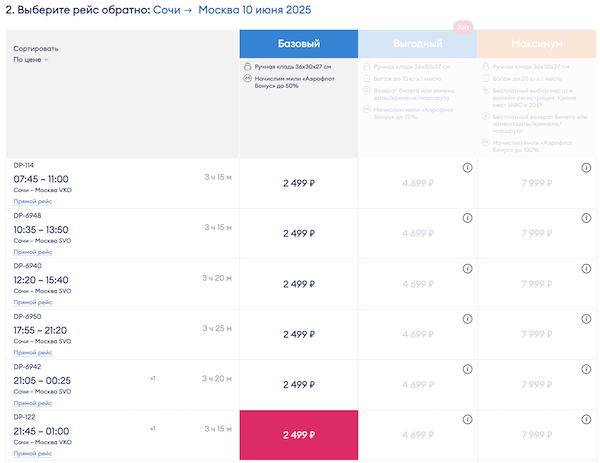Viewport: 600px width, 463px height.
Task: Show info for DP-6942 Максимум fare
Action: tap(586, 368)
